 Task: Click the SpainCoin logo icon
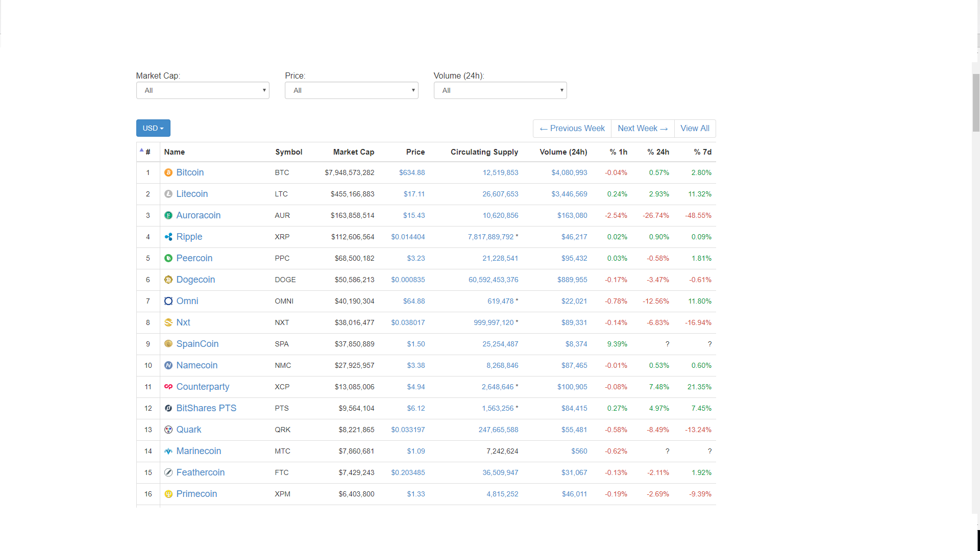coord(168,344)
